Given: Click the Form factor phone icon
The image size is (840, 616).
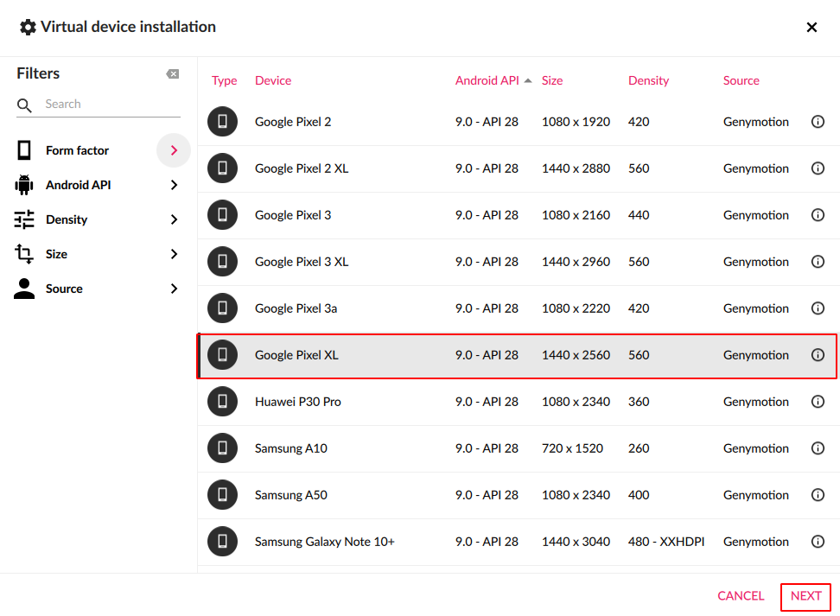Looking at the screenshot, I should click(24, 150).
